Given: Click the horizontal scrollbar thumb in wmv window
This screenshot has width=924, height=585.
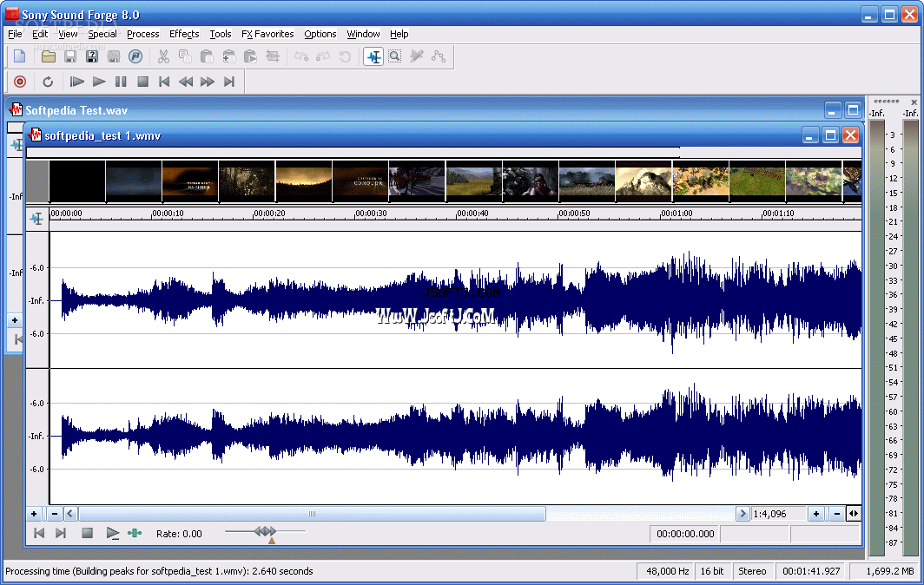Looking at the screenshot, I should [x=313, y=514].
